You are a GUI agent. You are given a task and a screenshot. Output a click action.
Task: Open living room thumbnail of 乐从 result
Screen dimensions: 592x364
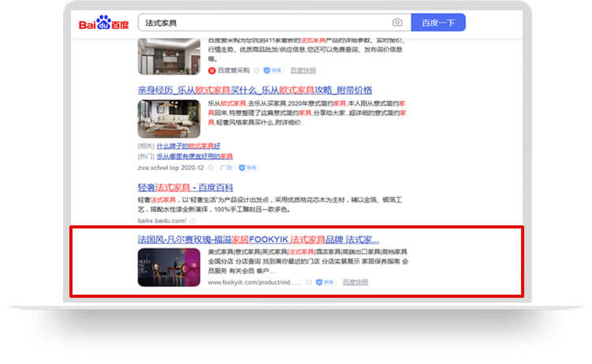(169, 119)
